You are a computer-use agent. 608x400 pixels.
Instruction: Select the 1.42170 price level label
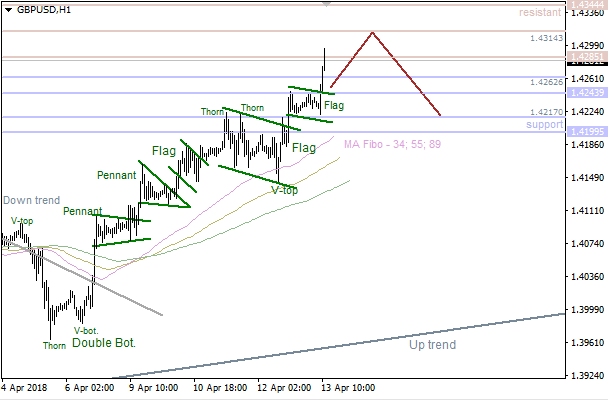click(x=546, y=112)
